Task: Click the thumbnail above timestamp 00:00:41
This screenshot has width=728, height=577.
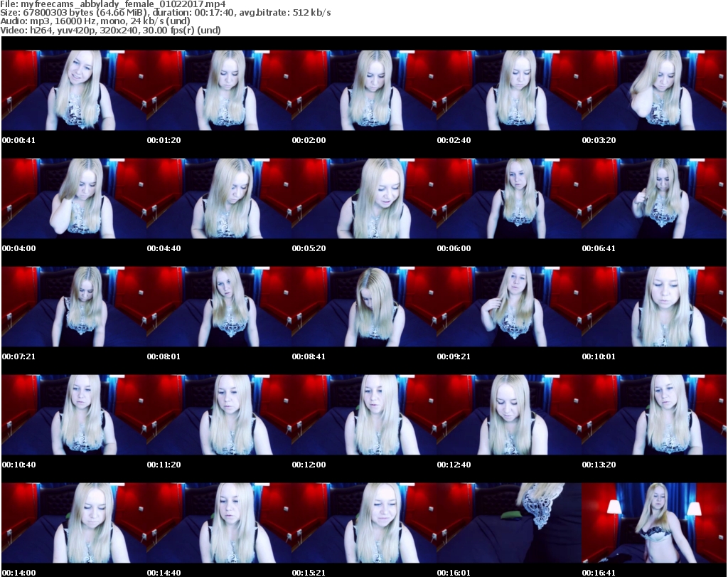Action: [x=74, y=90]
